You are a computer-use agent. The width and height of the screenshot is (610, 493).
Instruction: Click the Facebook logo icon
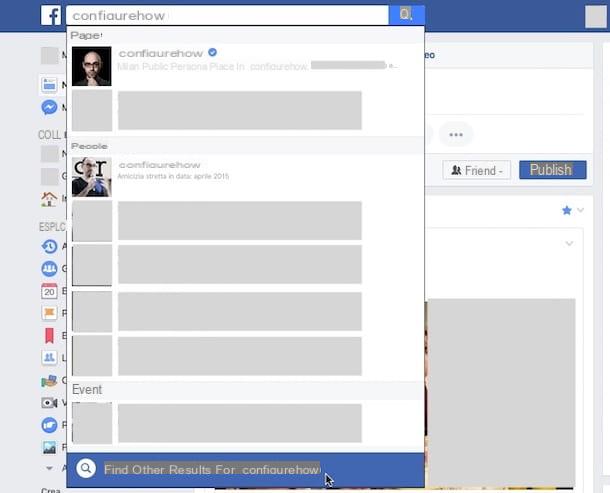pyautogui.click(x=51, y=16)
